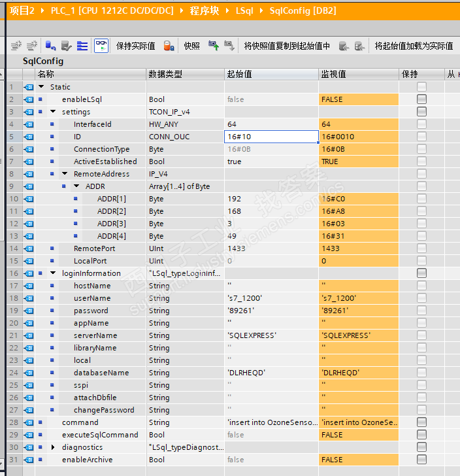Screen dimensions: 460x476
Task: Click the 监视值 column header
Action: point(333,74)
